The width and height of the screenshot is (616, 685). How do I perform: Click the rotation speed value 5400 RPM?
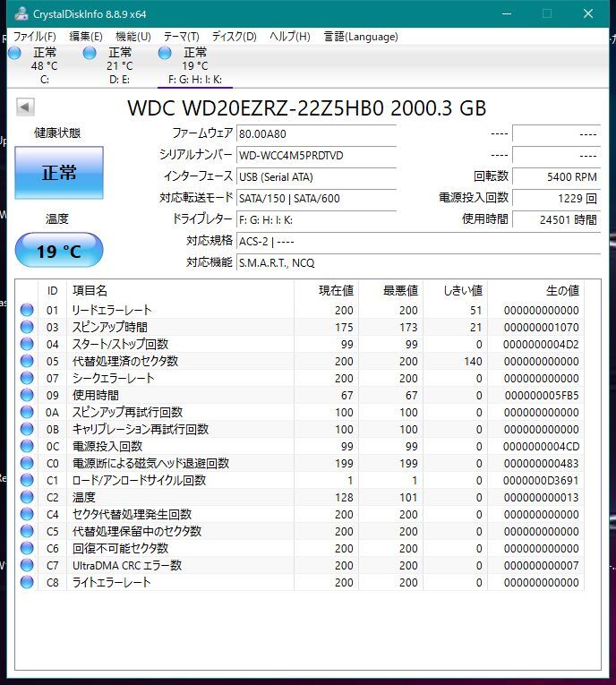(556, 176)
